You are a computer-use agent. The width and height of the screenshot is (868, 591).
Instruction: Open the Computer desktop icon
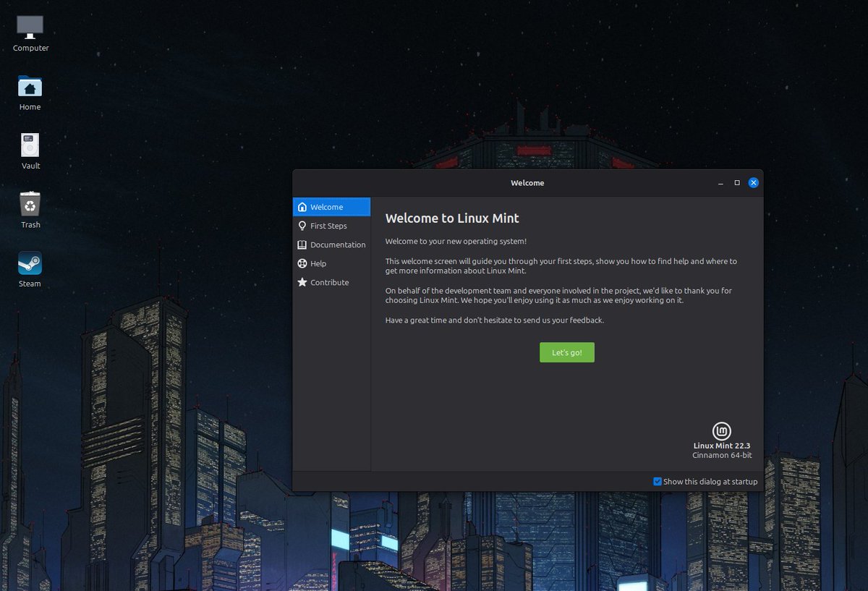30,27
